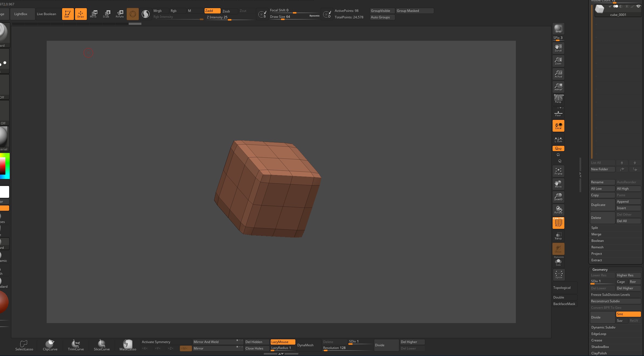The width and height of the screenshot is (644, 356).
Task: Toggle L.Sym local symmetry
Action: pos(558,139)
